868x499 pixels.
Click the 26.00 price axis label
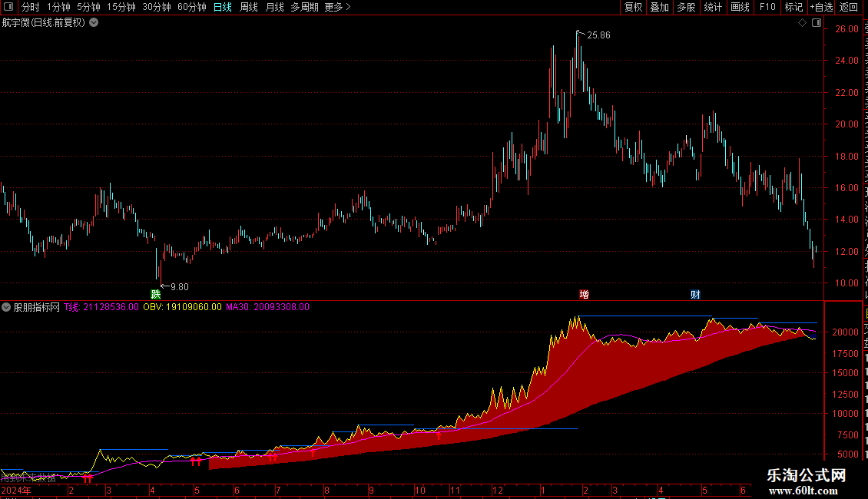pyautogui.click(x=847, y=29)
